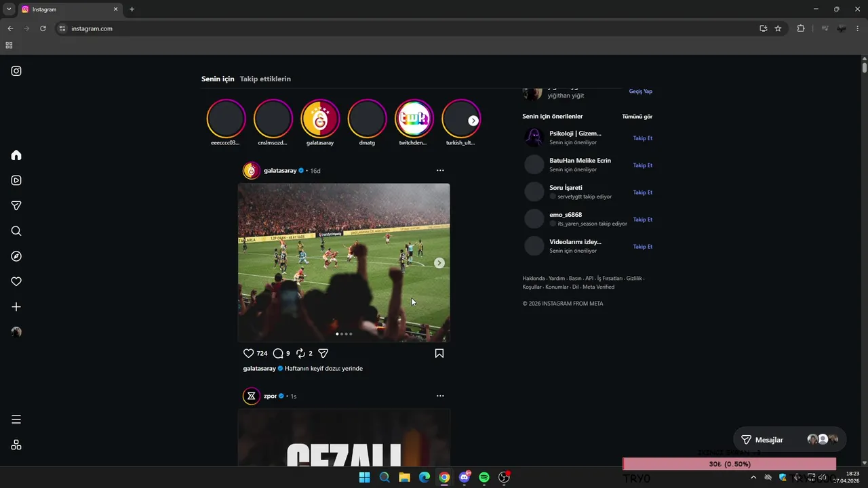This screenshot has height=488, width=868.
Task: Click Geçiş Yap to switch accounts
Action: (640, 91)
